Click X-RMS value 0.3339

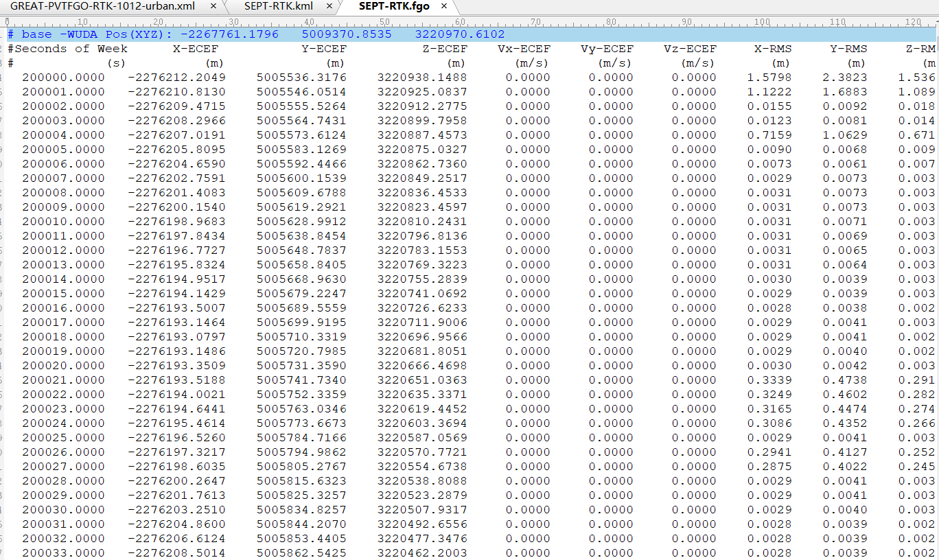point(769,380)
